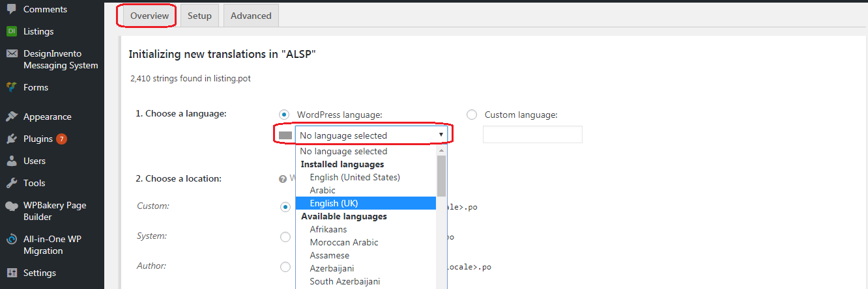Switch to the Setup tab
Viewport: 868px width, 289px height.
pyautogui.click(x=199, y=16)
